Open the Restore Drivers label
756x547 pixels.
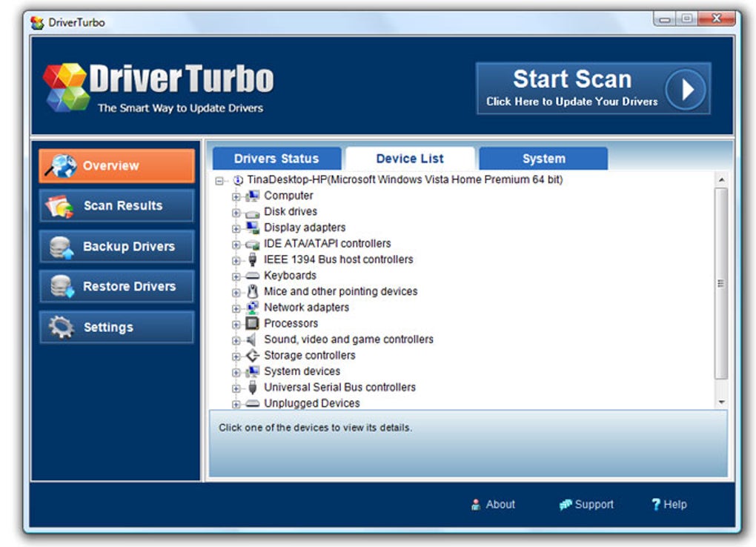(x=129, y=287)
